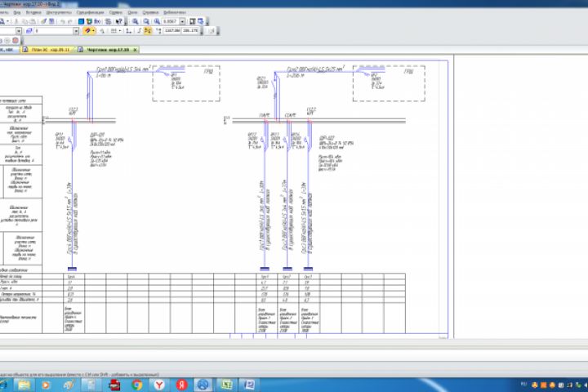This screenshot has width=588, height=392.
Task: Click the copy properties brush icon
Action: tap(43, 21)
